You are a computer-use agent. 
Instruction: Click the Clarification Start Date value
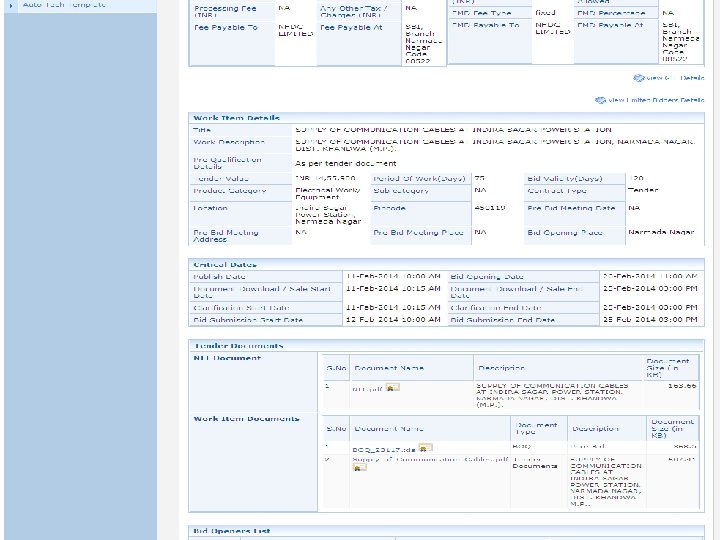point(393,307)
